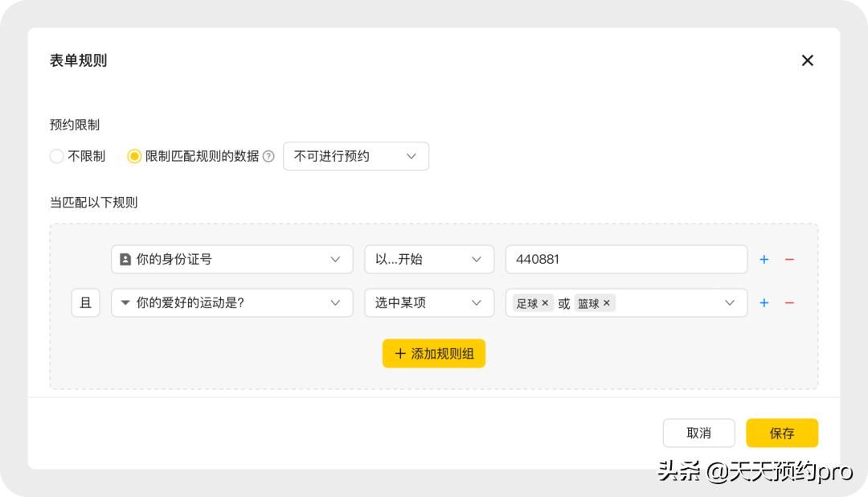Open the 不可进行预约 dropdown
Viewport: 868px width, 497px height.
pos(355,156)
